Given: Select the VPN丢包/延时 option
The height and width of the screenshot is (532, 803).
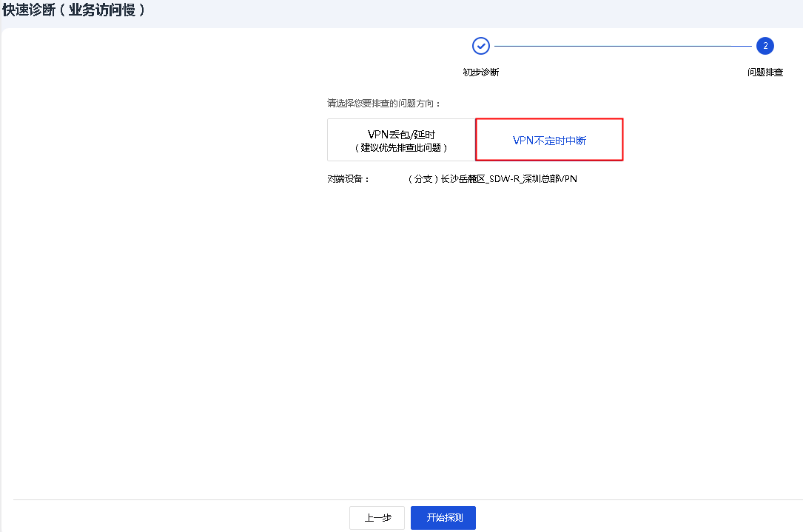Looking at the screenshot, I should coord(401,140).
